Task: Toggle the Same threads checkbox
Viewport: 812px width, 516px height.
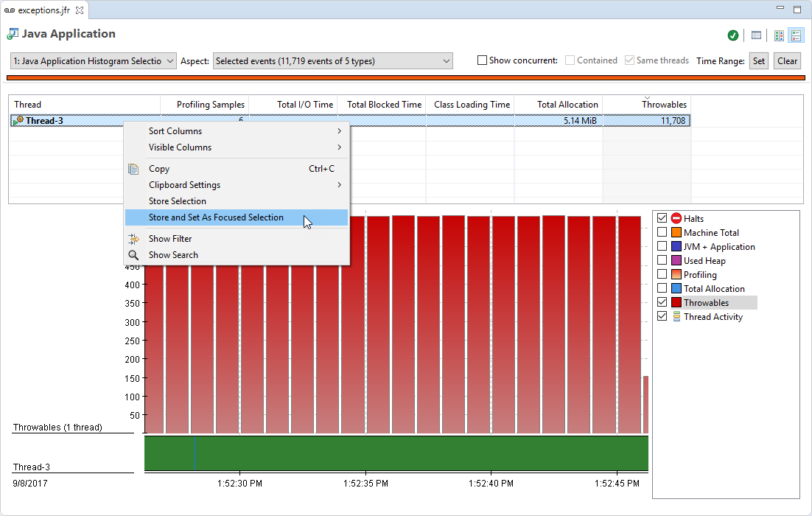Action: (629, 60)
